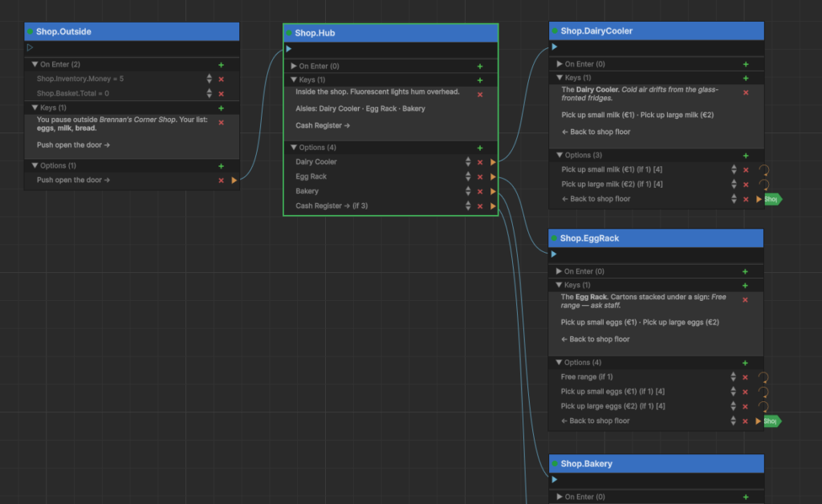Click the green Shop tag in Shop.DairyCooler
This screenshot has width=822, height=504.
click(773, 199)
